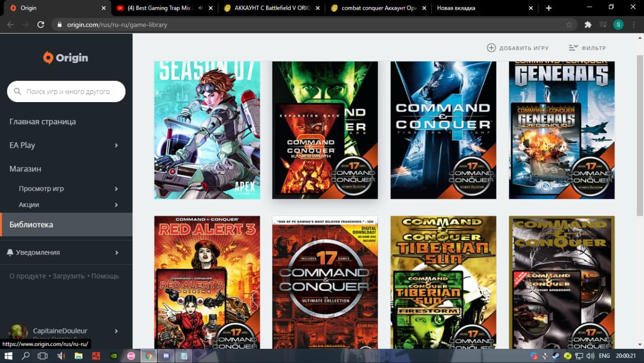The width and height of the screenshot is (644, 363).
Task: Expand the Уведомления chevron
Action: (x=116, y=252)
